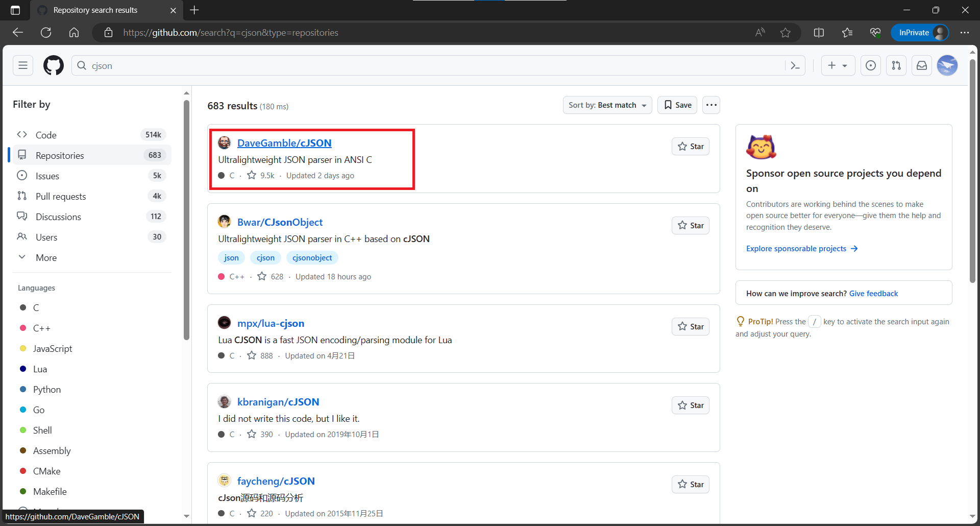Open Browser essentials heart icon

(875, 33)
